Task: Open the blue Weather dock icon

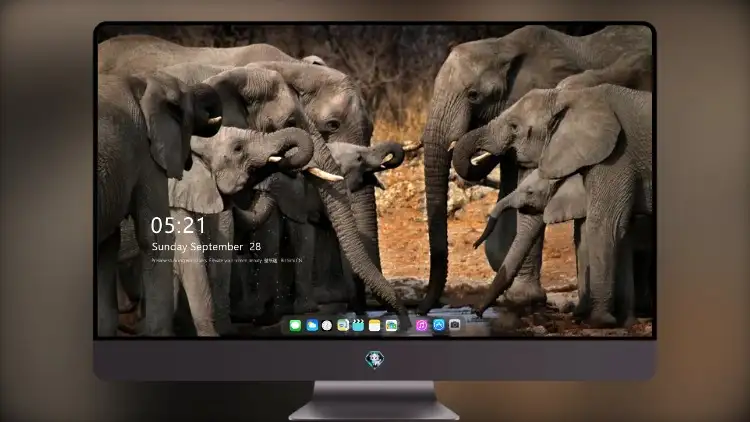Action: (x=312, y=326)
